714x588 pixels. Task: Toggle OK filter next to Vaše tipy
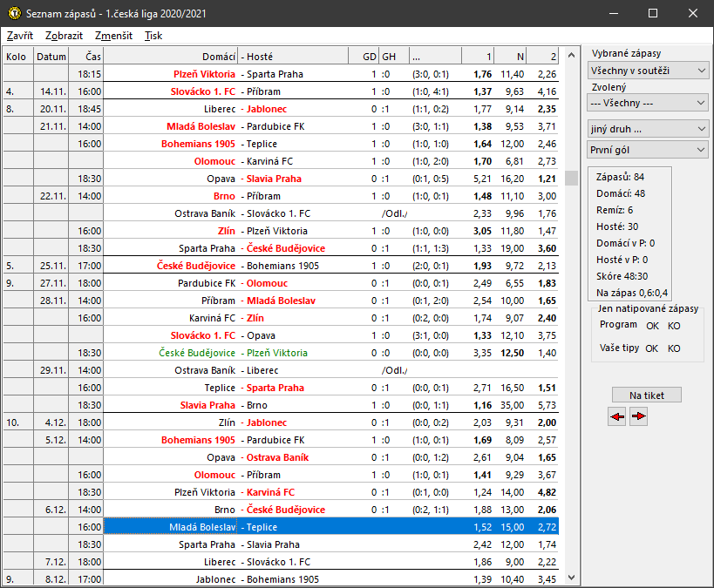tap(651, 348)
